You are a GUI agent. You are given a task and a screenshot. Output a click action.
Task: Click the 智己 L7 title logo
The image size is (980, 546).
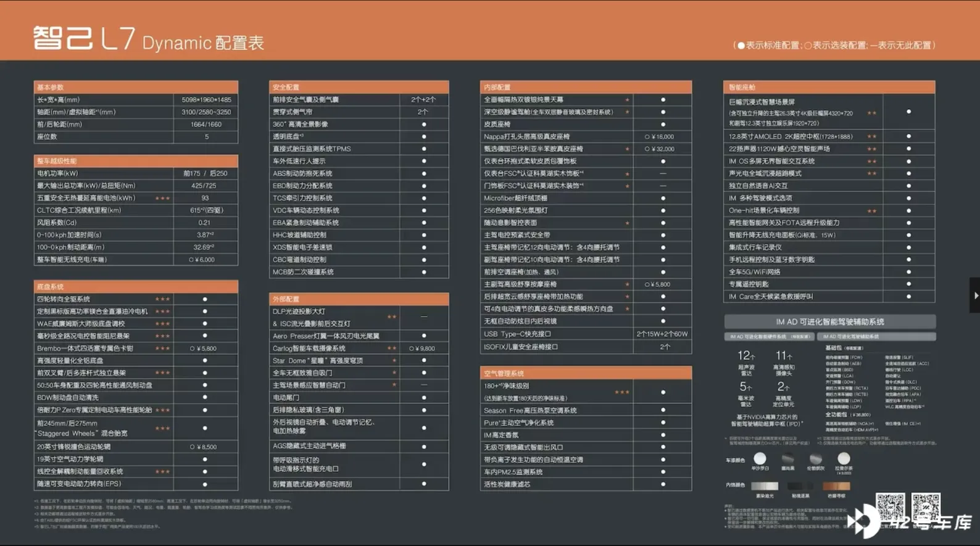pyautogui.click(x=84, y=39)
